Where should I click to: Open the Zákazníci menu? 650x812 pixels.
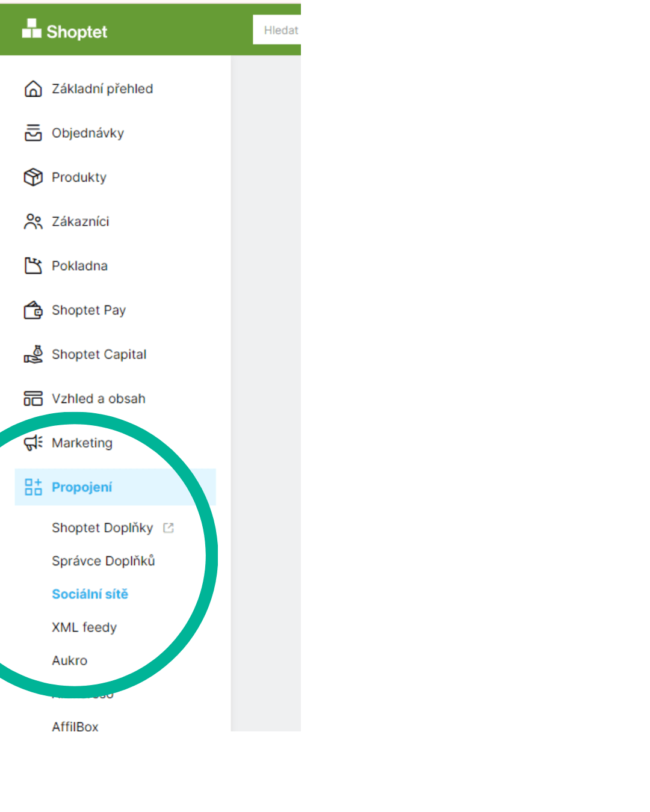tap(81, 221)
